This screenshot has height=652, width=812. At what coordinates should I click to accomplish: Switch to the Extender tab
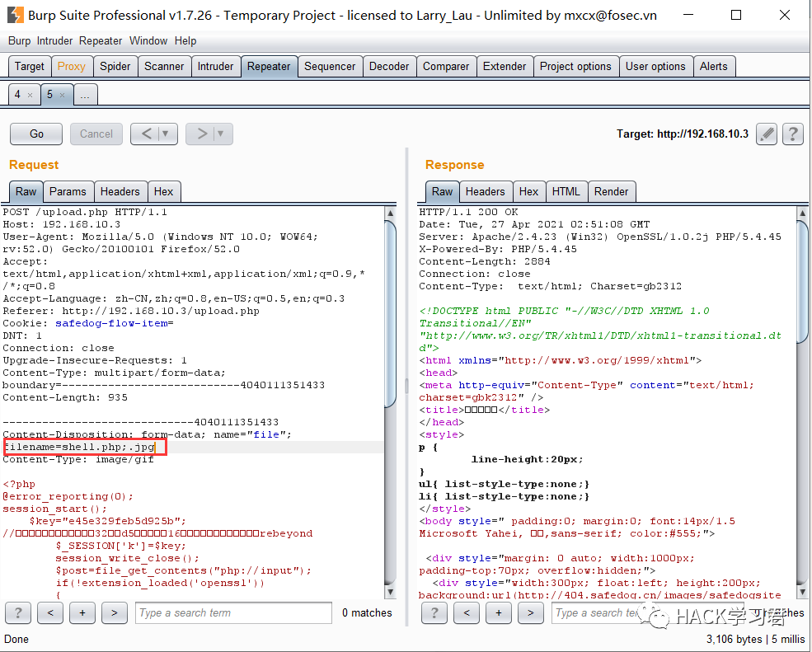505,66
